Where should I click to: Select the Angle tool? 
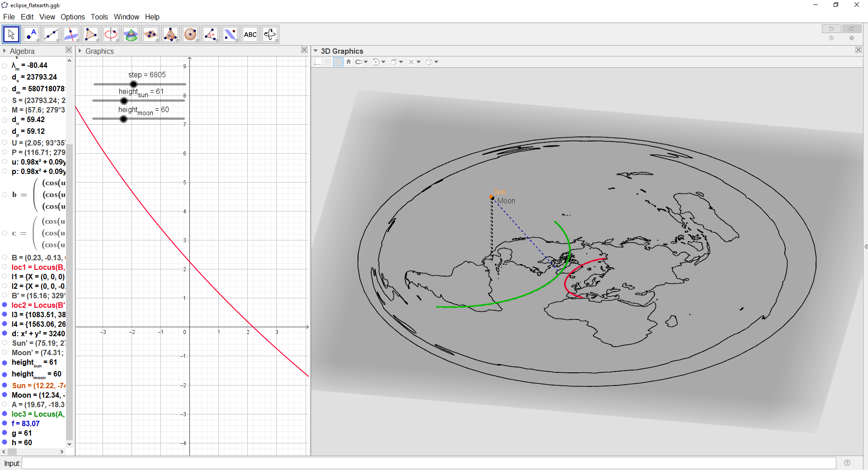210,34
